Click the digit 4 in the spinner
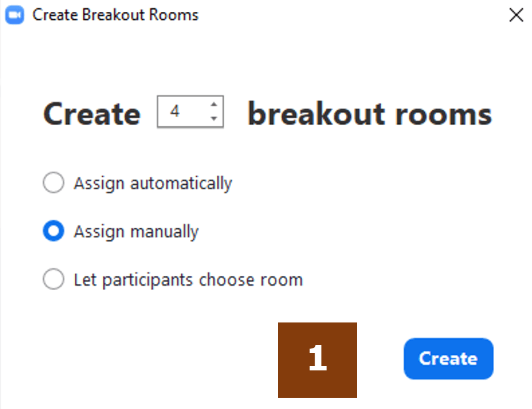The image size is (532, 409). [174, 111]
